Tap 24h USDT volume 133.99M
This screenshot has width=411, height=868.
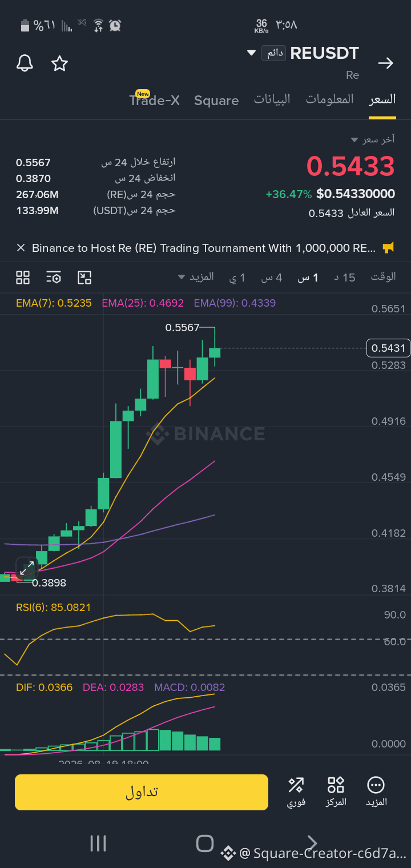(37, 211)
